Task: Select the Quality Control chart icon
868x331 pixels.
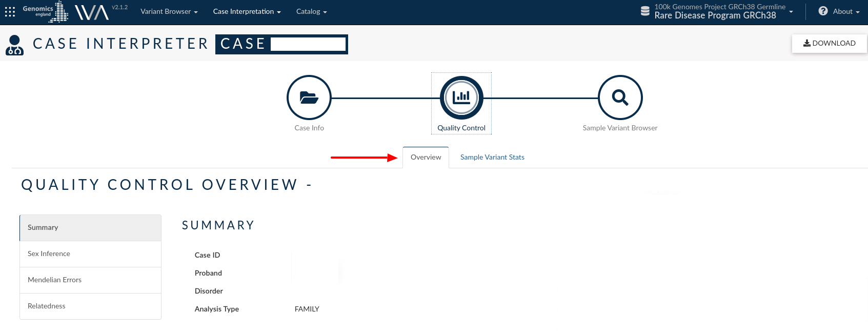Action: (461, 98)
